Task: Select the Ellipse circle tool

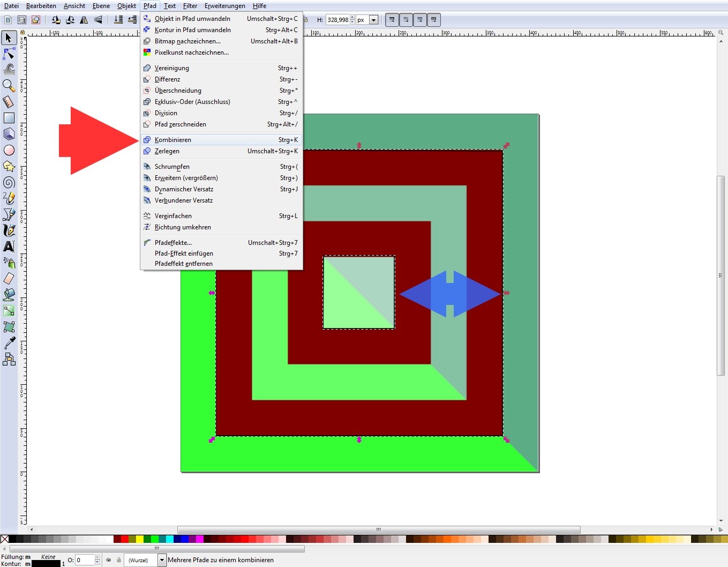Action: [9, 150]
